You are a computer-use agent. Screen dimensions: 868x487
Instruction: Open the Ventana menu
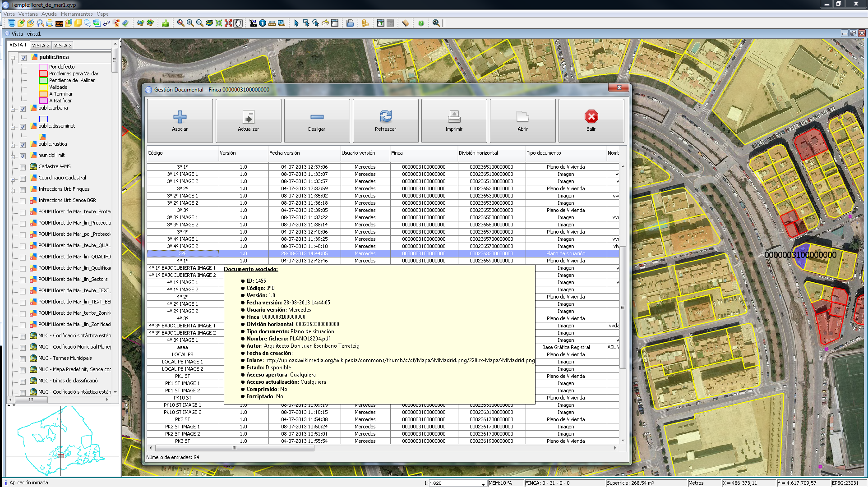point(28,14)
